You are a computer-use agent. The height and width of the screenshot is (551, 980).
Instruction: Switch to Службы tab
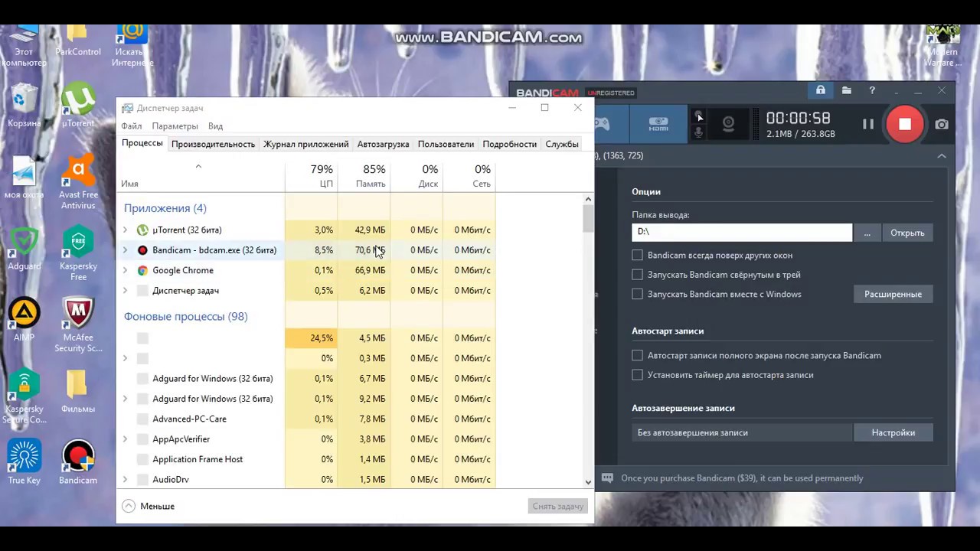[562, 144]
